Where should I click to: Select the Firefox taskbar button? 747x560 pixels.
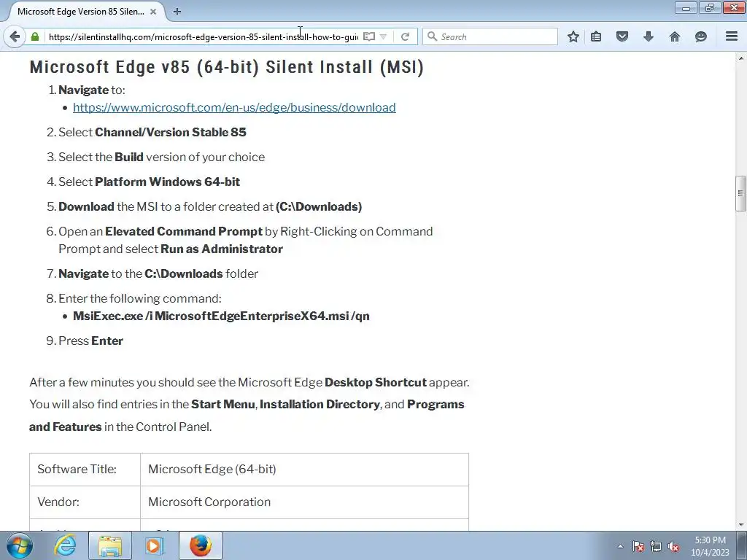click(201, 545)
